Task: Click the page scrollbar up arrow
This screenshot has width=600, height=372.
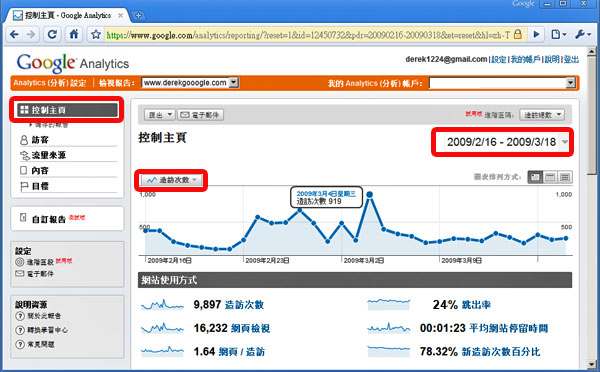Action: point(592,51)
